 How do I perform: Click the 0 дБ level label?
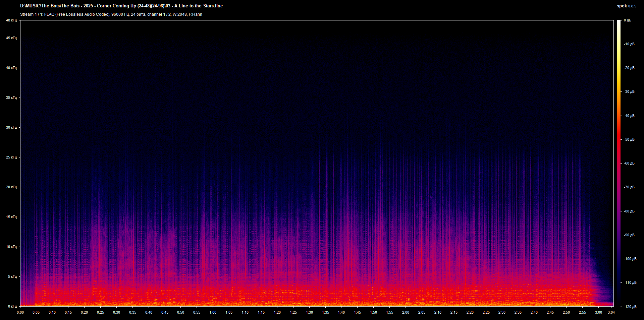click(627, 20)
